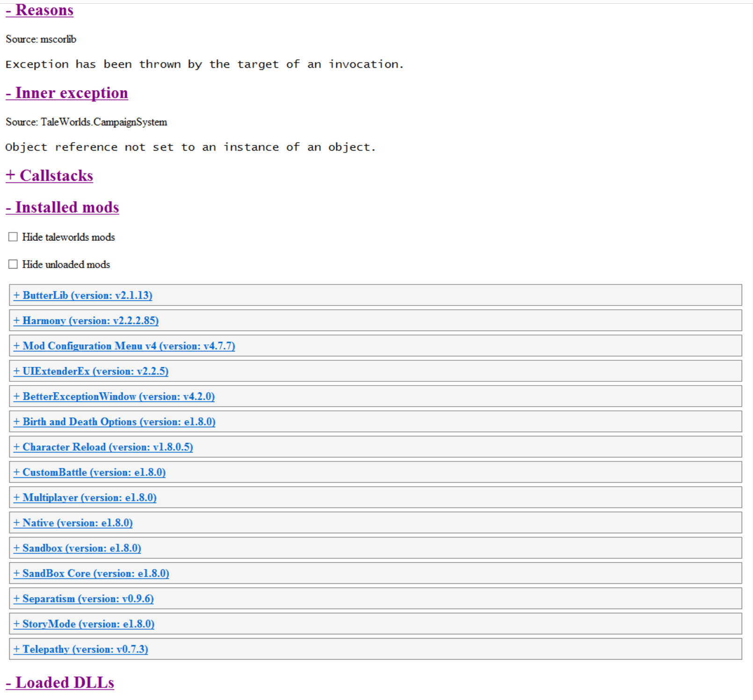Click 'Object reference not set' message text
Screen dimensions: 753x700
191,147
